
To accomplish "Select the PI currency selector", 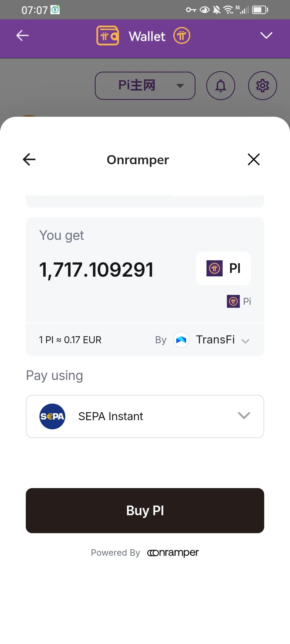I will point(223,268).
